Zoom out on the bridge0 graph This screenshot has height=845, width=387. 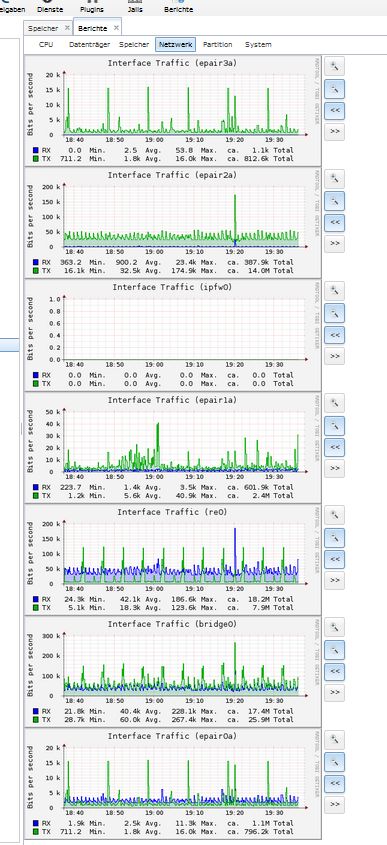334,650
